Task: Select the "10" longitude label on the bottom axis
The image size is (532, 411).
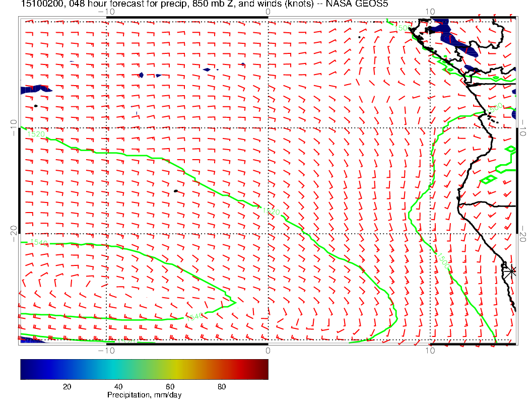Action: (430, 350)
